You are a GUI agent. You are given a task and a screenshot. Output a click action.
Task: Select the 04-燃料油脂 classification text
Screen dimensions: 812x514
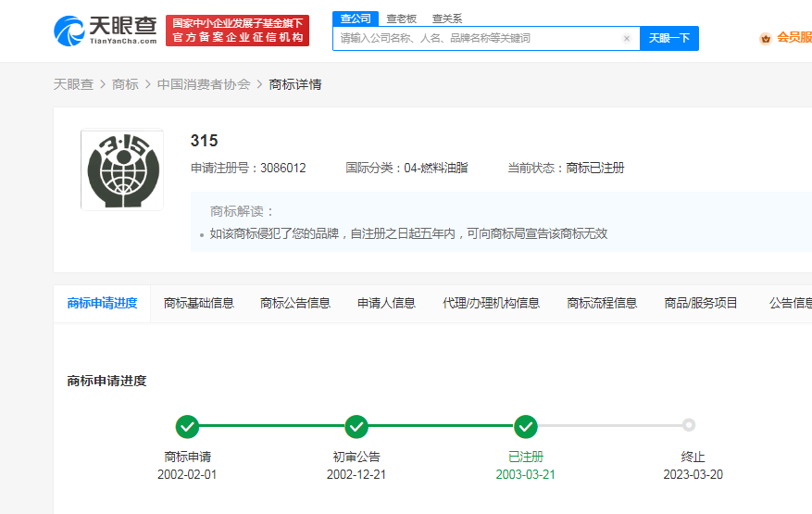pyautogui.click(x=436, y=168)
